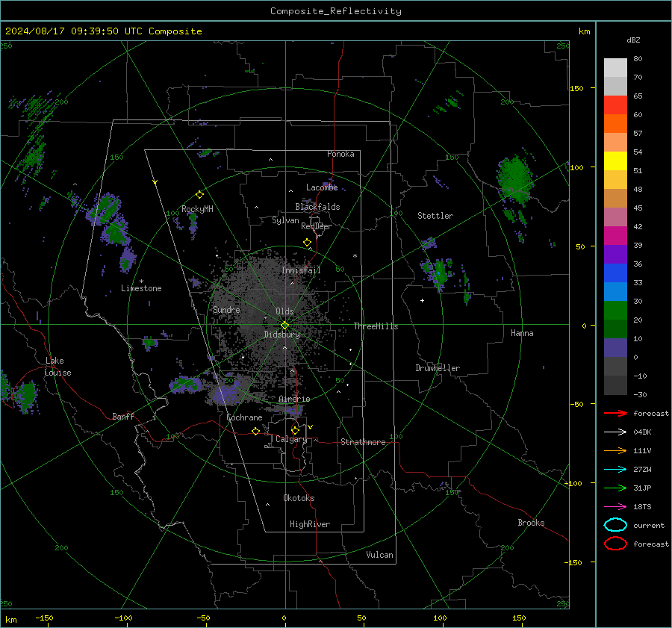Click the Cochrane city label
Screen dimensions: 672x628
pos(244,417)
